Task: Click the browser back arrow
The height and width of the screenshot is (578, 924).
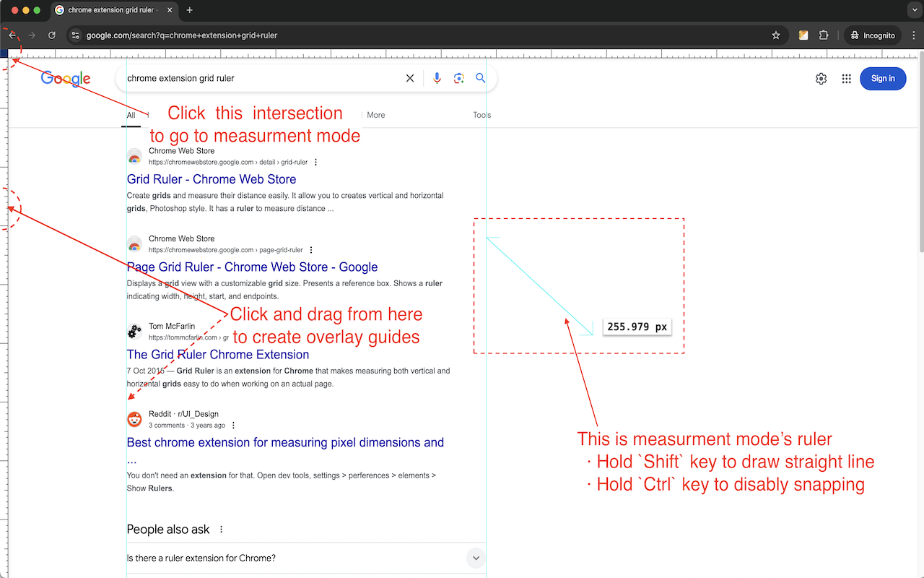Action: [x=12, y=35]
